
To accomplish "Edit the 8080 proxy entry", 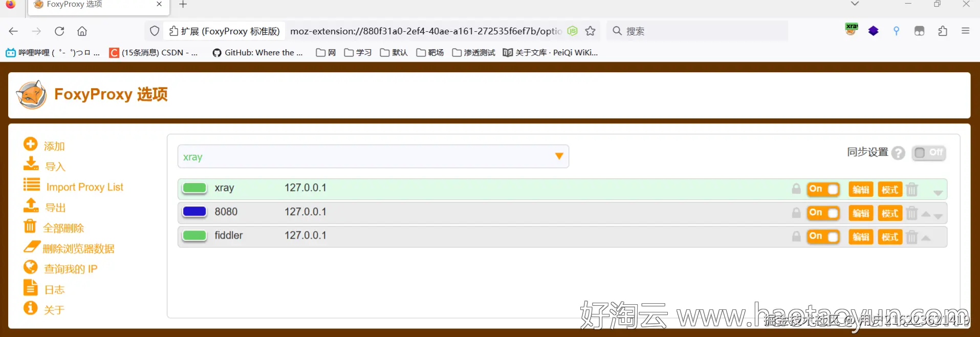I will pos(861,213).
